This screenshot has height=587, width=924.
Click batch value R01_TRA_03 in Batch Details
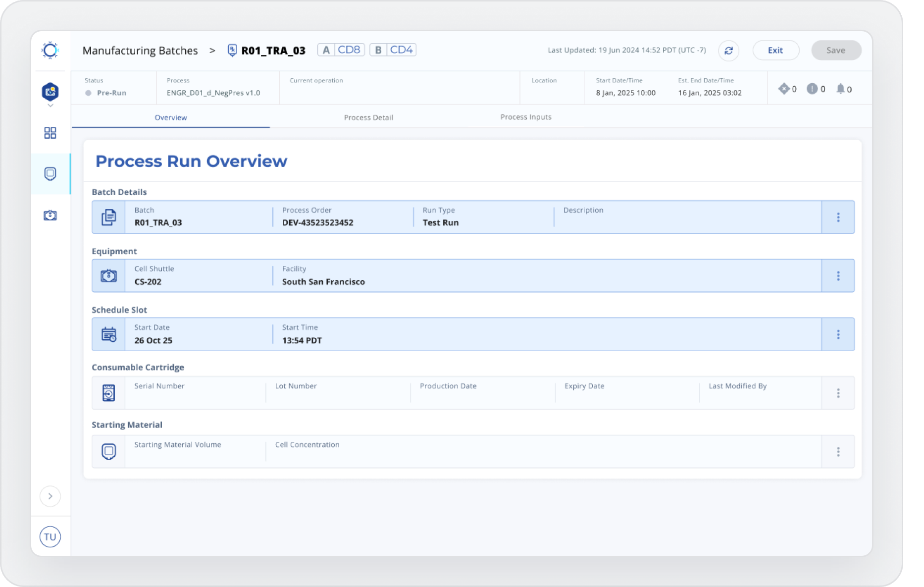point(158,222)
